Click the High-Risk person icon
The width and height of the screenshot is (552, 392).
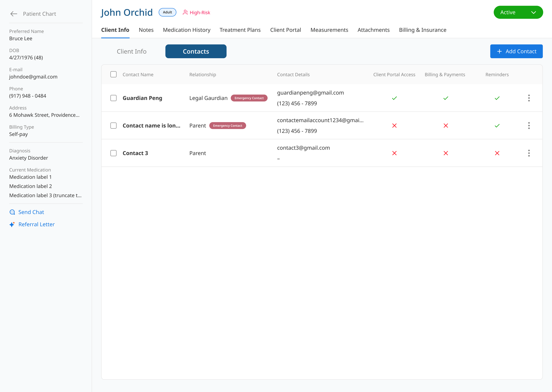(185, 12)
